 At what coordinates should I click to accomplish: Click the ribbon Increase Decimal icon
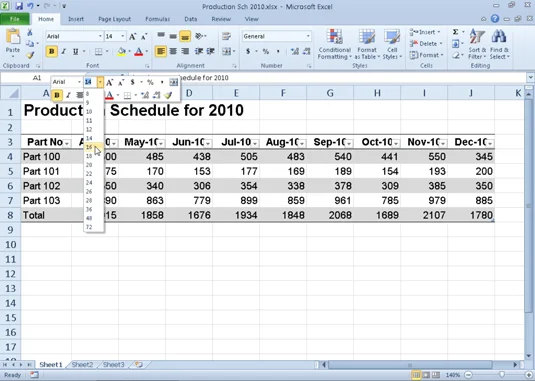click(x=295, y=52)
